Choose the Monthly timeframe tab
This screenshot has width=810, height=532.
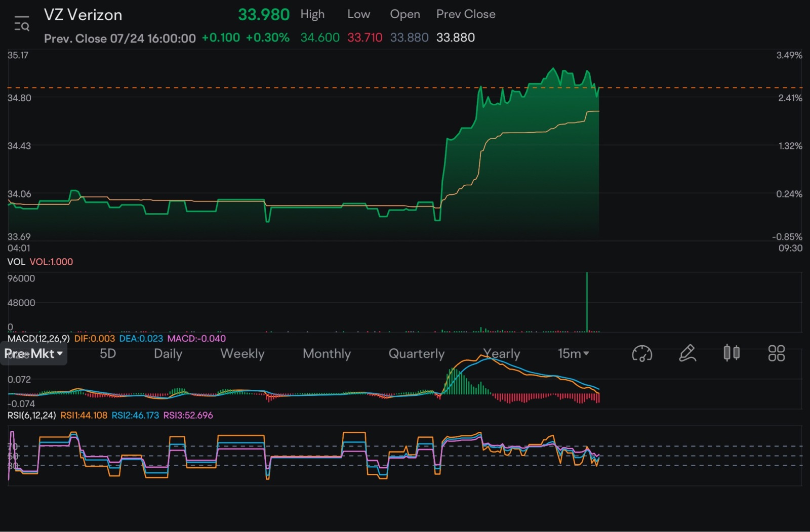(x=327, y=354)
